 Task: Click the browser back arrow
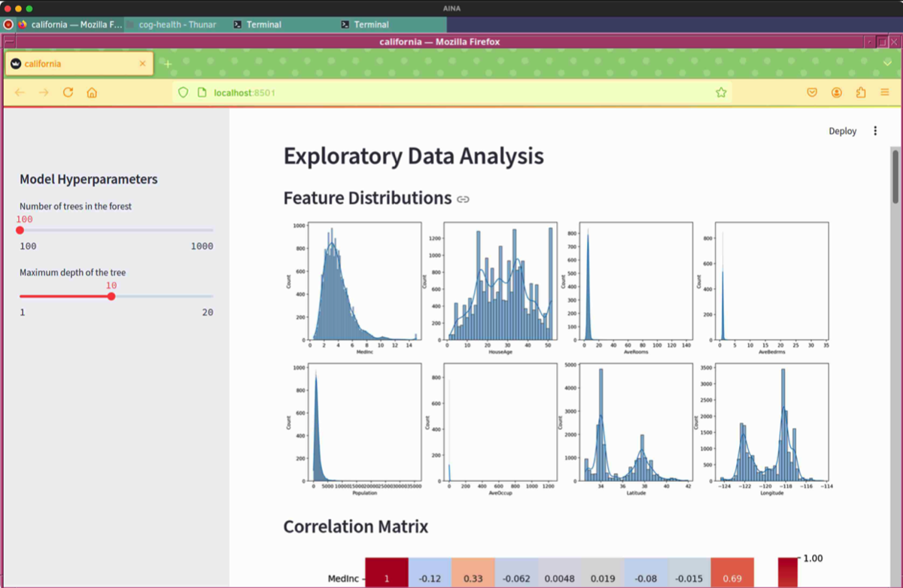pos(20,92)
